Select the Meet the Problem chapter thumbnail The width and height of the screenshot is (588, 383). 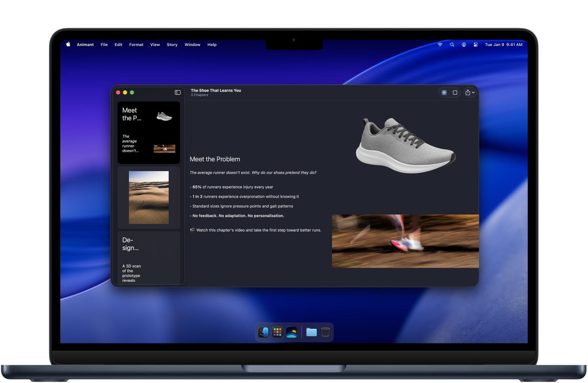[148, 132]
